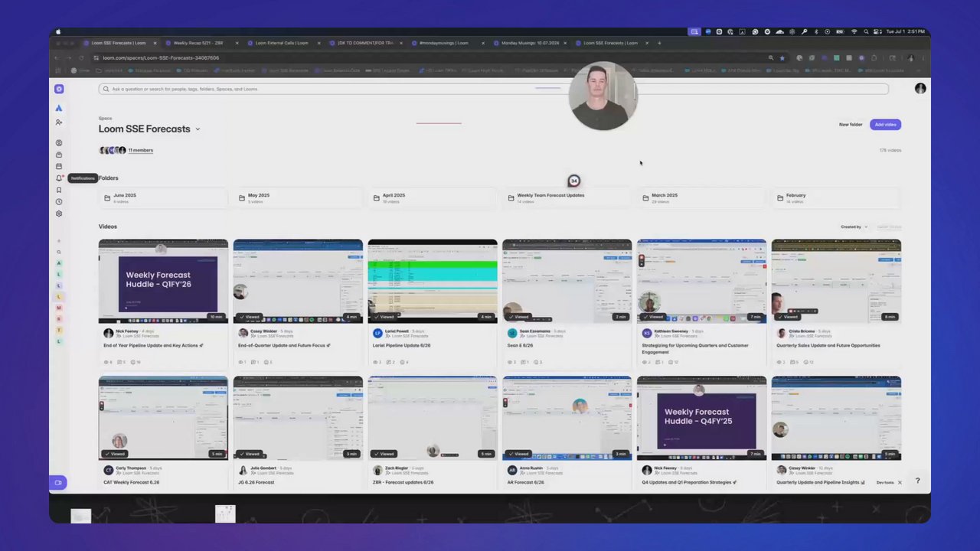The image size is (980, 551).
Task: Click the browser bookmark star icon
Action: [x=782, y=57]
